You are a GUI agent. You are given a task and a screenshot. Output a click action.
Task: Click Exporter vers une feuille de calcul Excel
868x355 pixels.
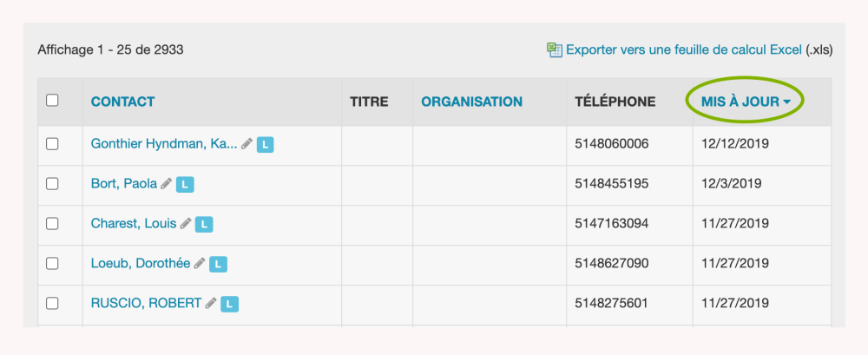683,49
